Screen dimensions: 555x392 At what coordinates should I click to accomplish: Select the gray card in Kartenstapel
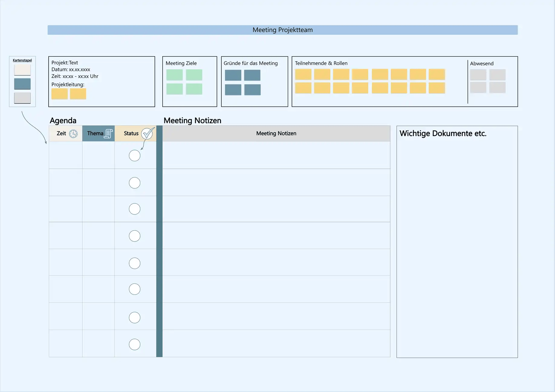(x=22, y=98)
